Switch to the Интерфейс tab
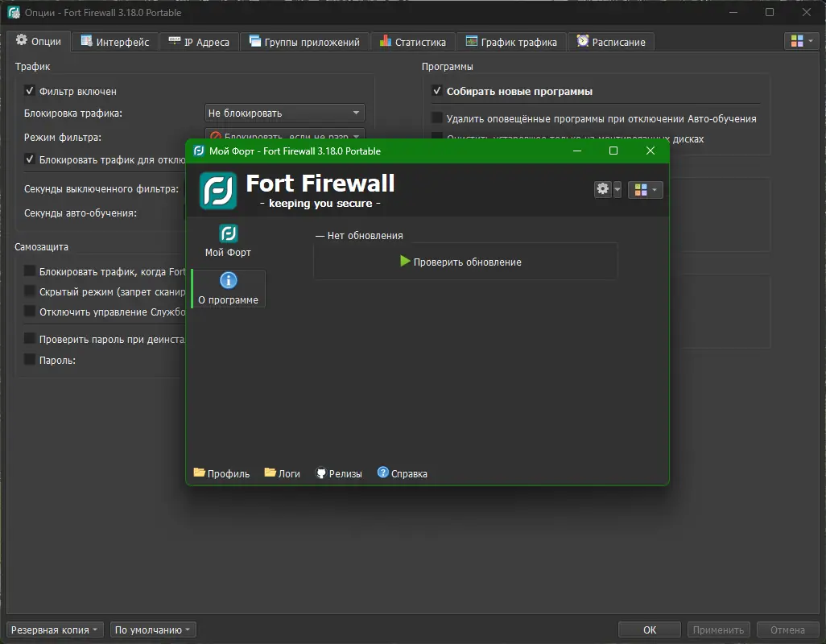The width and height of the screenshot is (826, 644). click(x=115, y=42)
